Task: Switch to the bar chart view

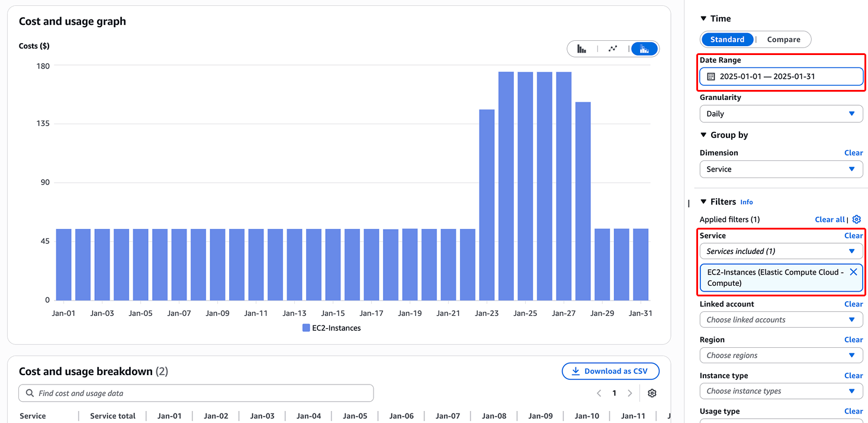Action: tap(581, 49)
